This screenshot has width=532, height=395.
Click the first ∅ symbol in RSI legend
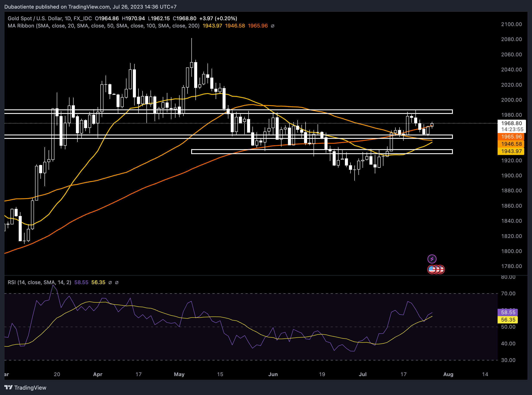coord(110,282)
